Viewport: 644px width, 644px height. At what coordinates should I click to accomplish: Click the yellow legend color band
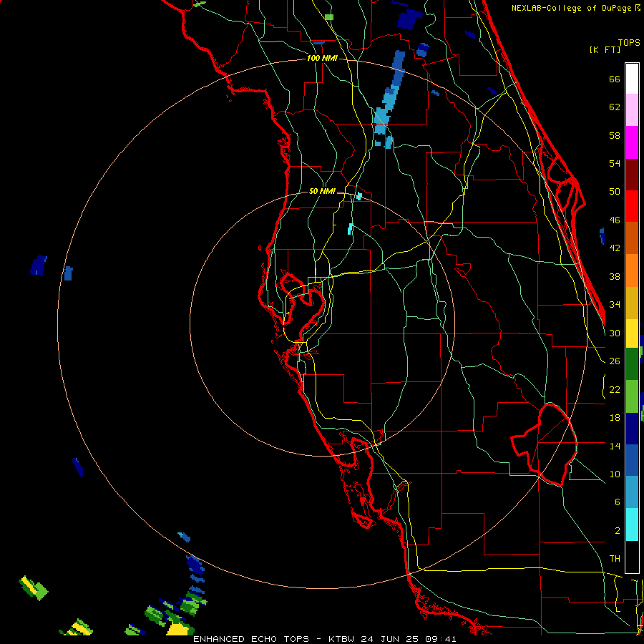tap(632, 333)
